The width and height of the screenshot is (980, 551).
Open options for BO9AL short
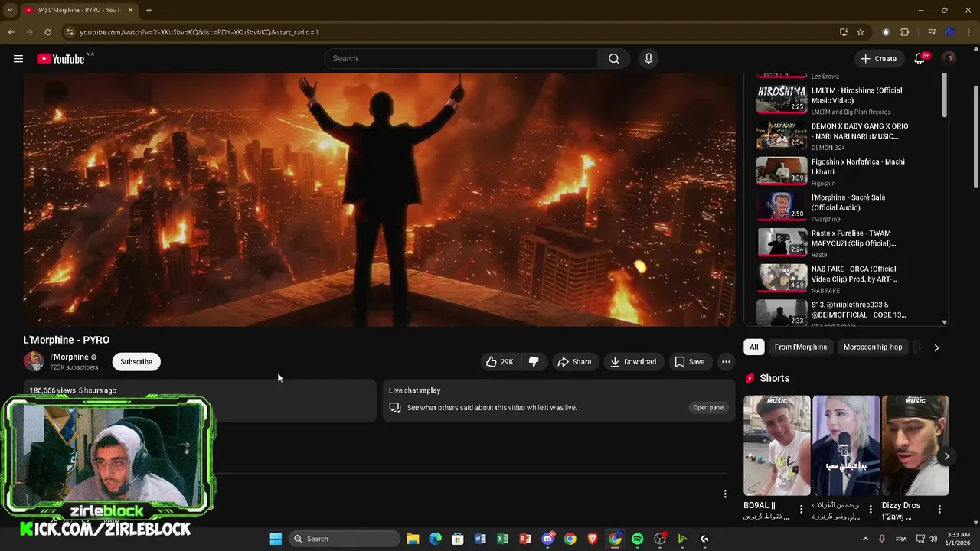tap(802, 509)
